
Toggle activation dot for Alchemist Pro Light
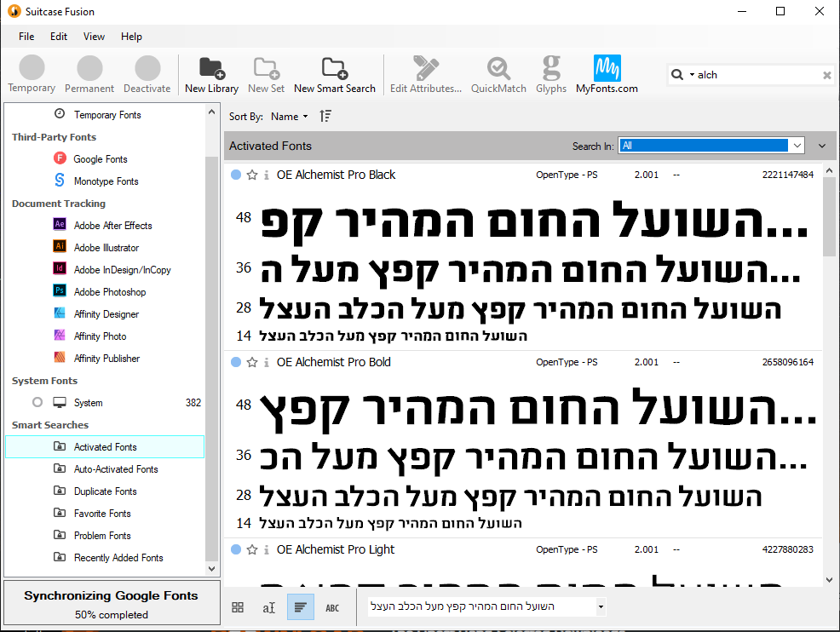point(236,549)
